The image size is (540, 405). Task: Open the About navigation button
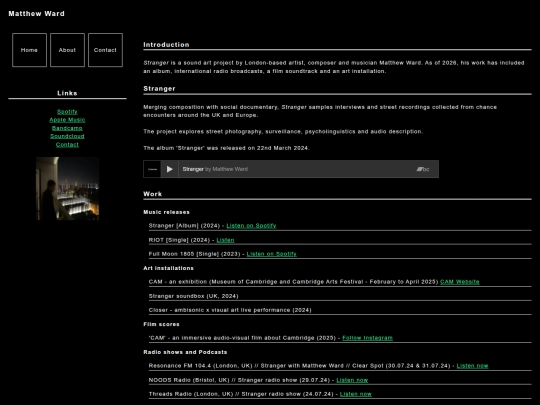pos(67,50)
